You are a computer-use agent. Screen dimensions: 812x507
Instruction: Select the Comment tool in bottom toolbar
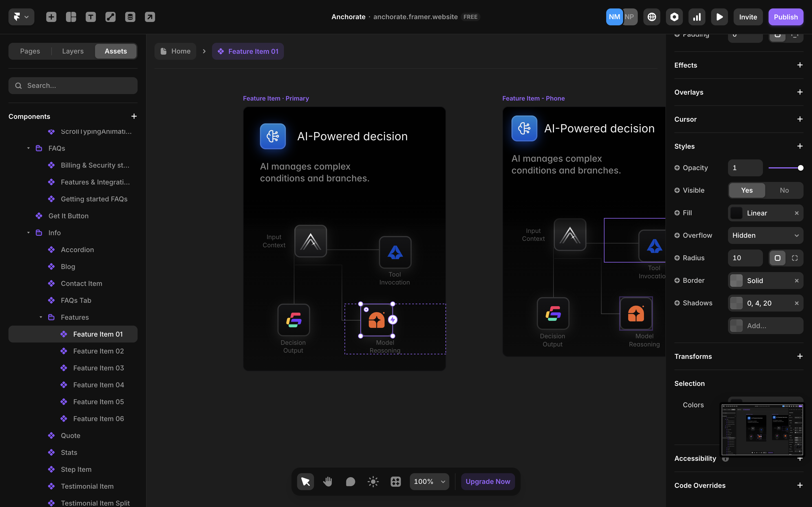(x=350, y=482)
